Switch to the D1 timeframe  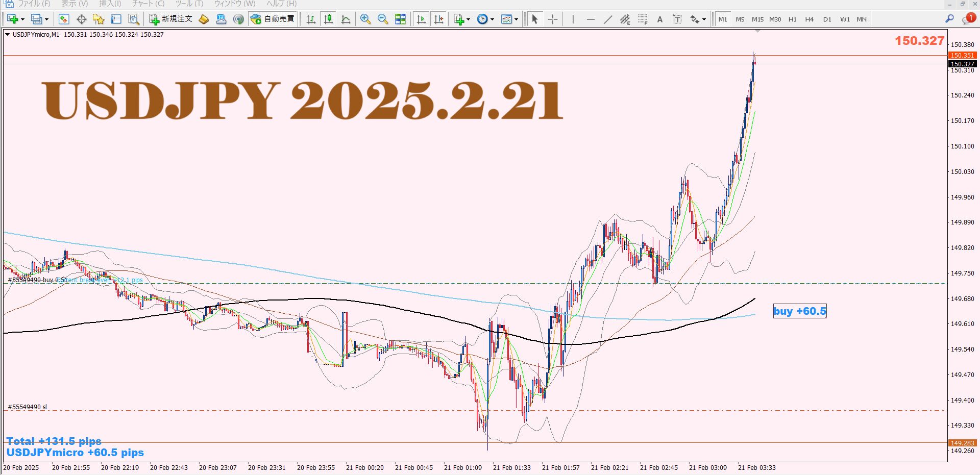[x=827, y=19]
